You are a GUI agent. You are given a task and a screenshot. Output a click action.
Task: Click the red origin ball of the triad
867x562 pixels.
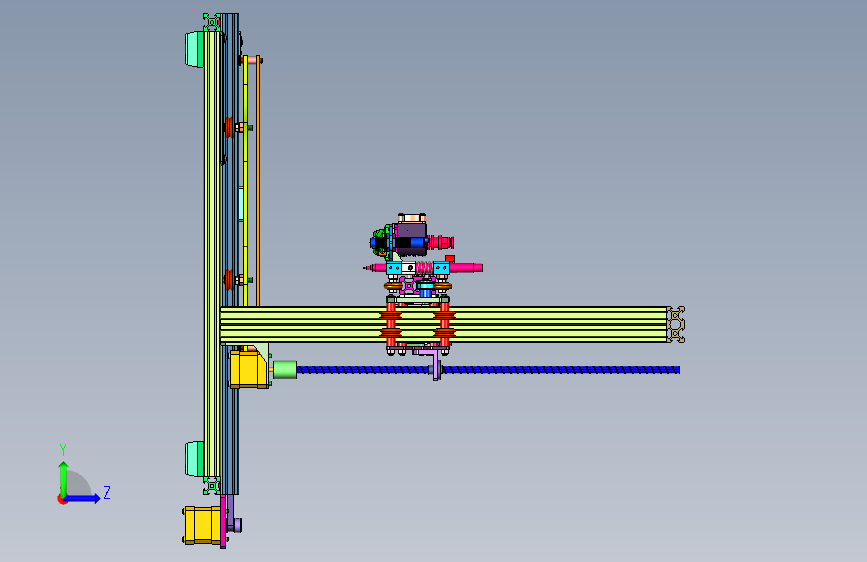pyautogui.click(x=62, y=499)
